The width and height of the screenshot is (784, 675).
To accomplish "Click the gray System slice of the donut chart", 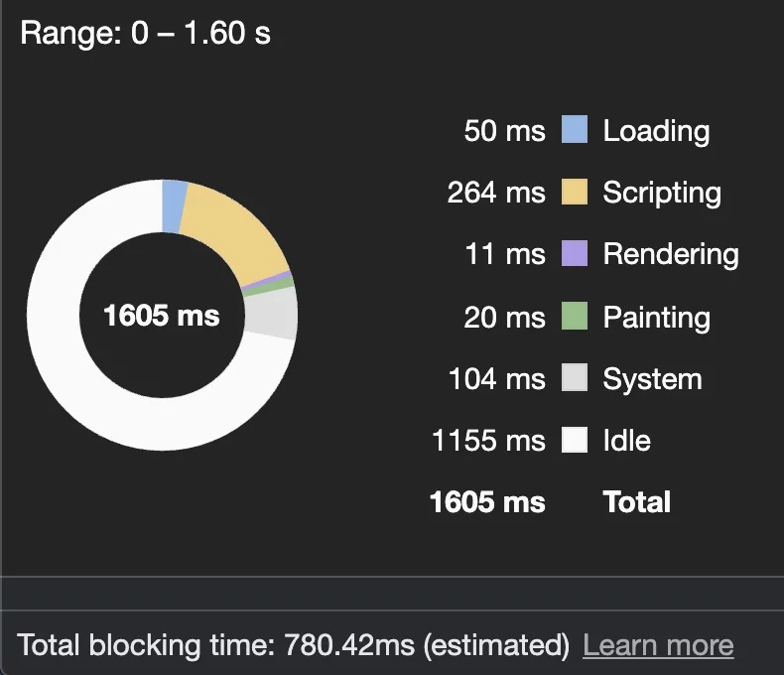I will click(272, 315).
